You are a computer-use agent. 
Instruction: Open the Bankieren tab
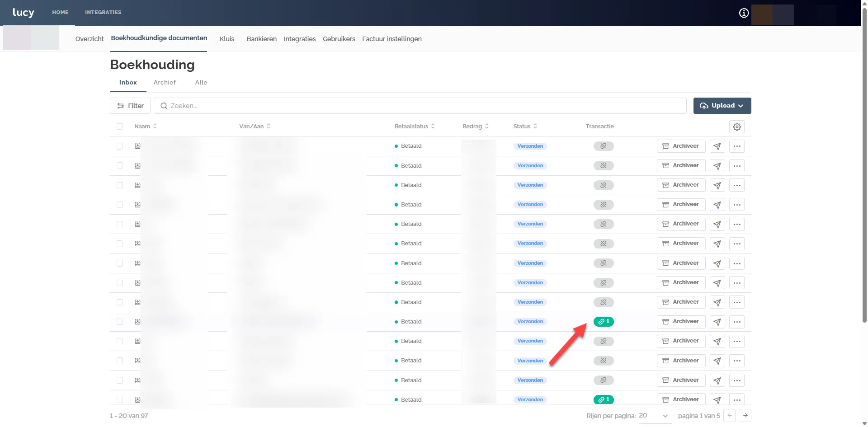click(262, 39)
